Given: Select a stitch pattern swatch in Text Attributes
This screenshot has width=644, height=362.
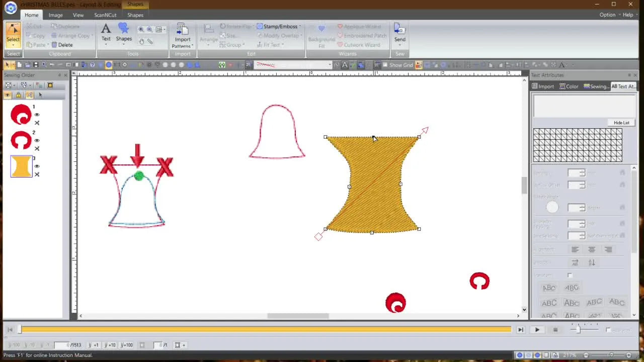Looking at the screenshot, I should [578, 145].
